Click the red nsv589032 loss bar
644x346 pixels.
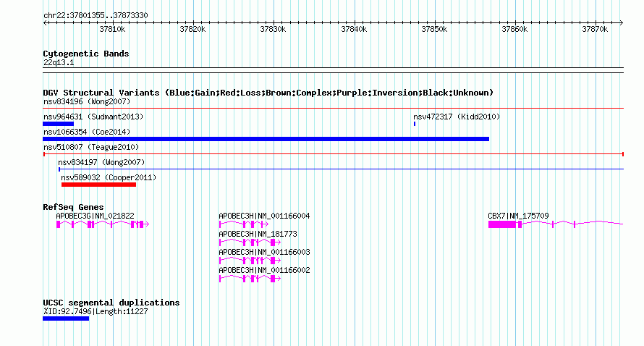[x=98, y=185]
